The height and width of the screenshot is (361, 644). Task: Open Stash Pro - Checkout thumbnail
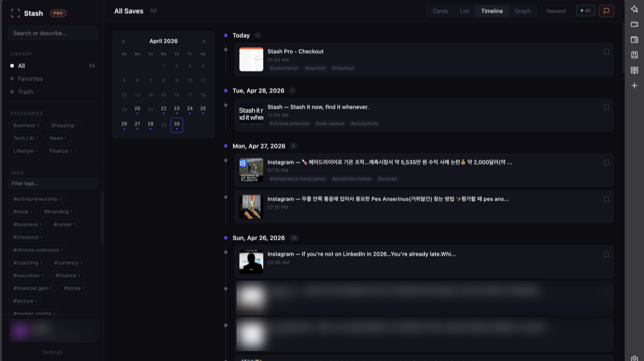(251, 59)
